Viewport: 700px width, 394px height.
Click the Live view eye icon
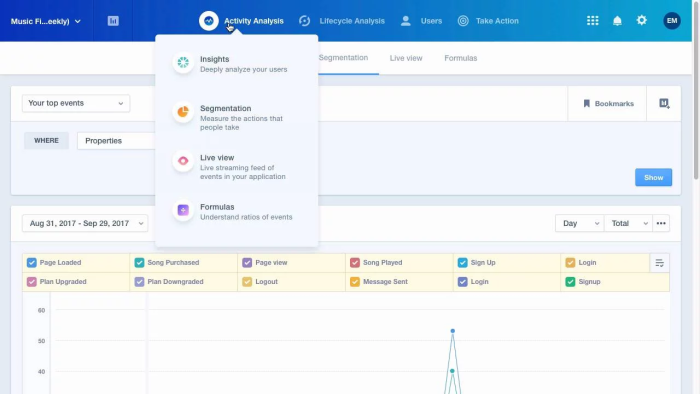pos(183,161)
